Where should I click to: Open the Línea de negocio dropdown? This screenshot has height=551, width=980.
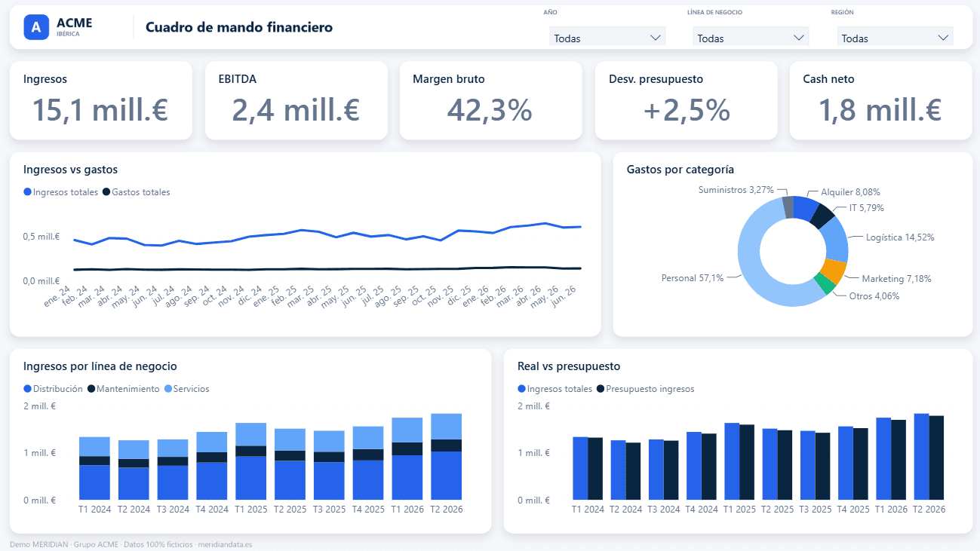tap(751, 38)
